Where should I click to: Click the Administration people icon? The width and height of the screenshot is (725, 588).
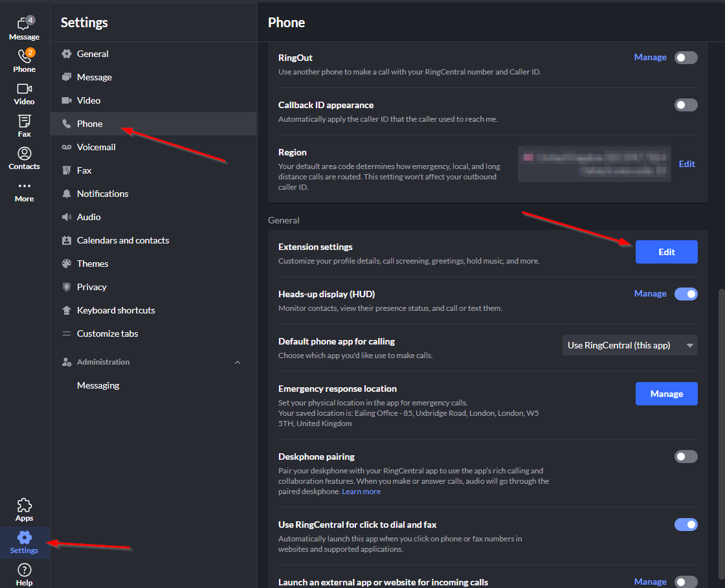67,362
